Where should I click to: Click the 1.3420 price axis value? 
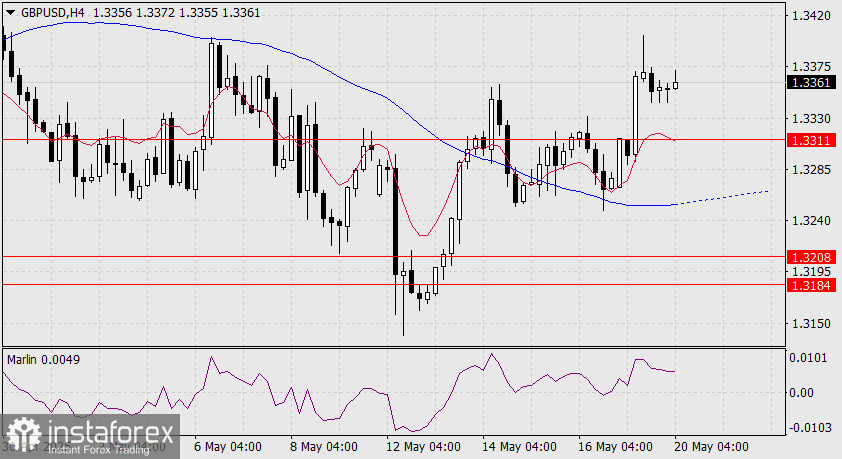[811, 16]
